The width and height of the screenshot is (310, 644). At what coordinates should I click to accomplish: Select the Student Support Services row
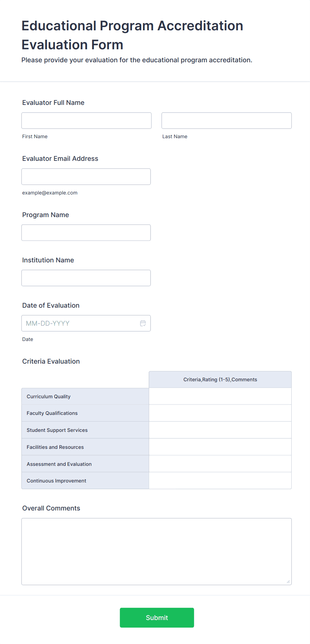coord(220,430)
